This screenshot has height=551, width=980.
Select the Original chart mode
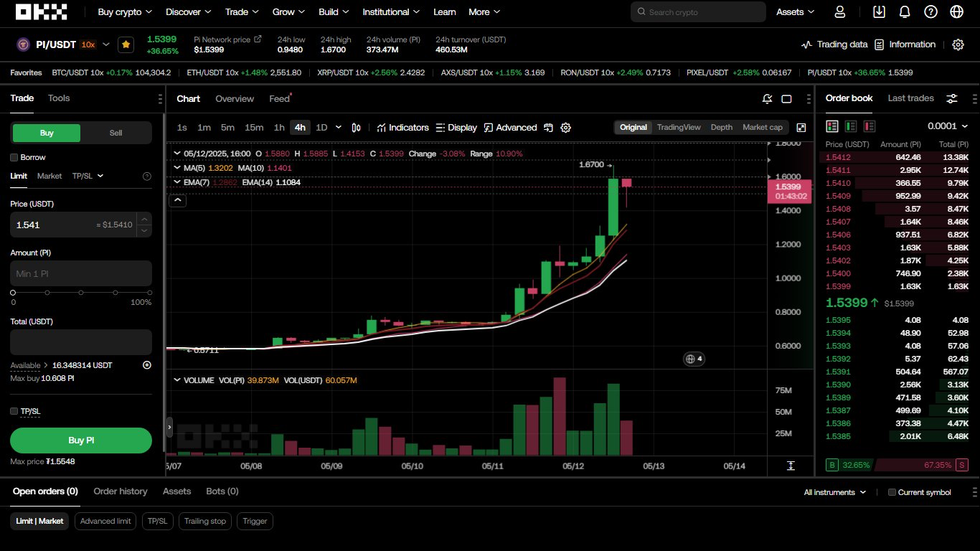point(633,127)
